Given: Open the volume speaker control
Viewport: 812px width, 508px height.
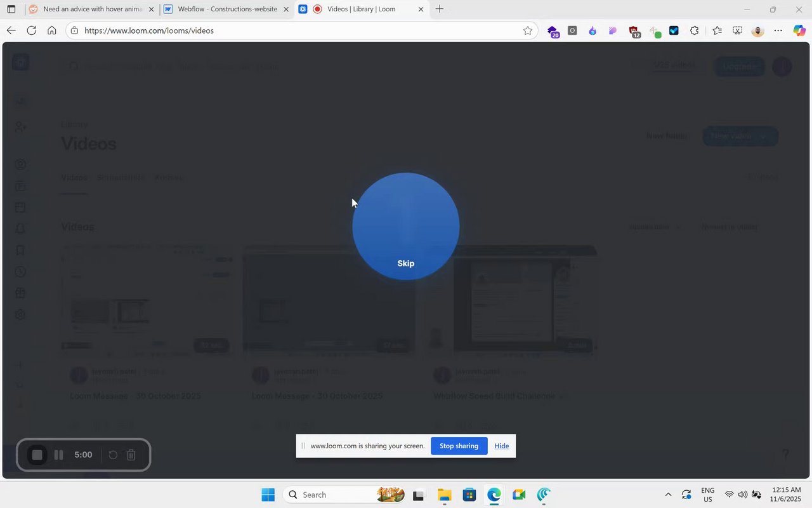Looking at the screenshot, I should (x=743, y=495).
